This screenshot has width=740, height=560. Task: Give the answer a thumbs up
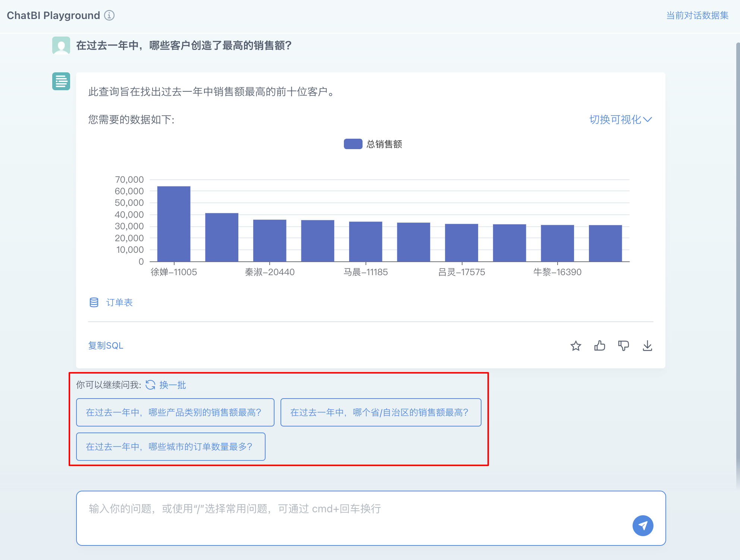tap(600, 346)
